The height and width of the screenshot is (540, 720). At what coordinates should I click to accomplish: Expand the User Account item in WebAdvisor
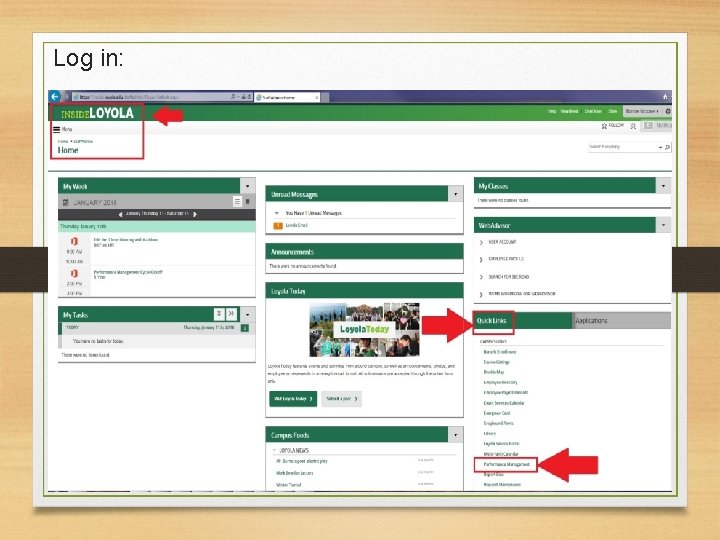481,242
